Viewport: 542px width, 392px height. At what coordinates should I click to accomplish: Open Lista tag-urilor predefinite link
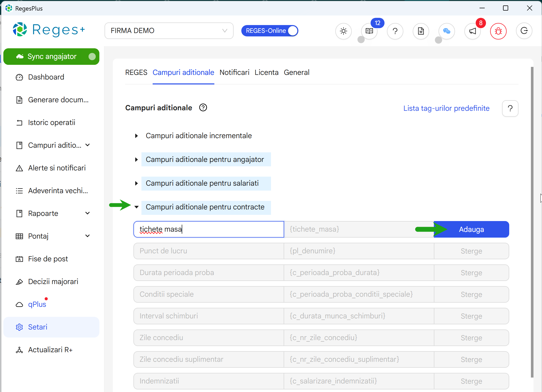click(x=446, y=108)
